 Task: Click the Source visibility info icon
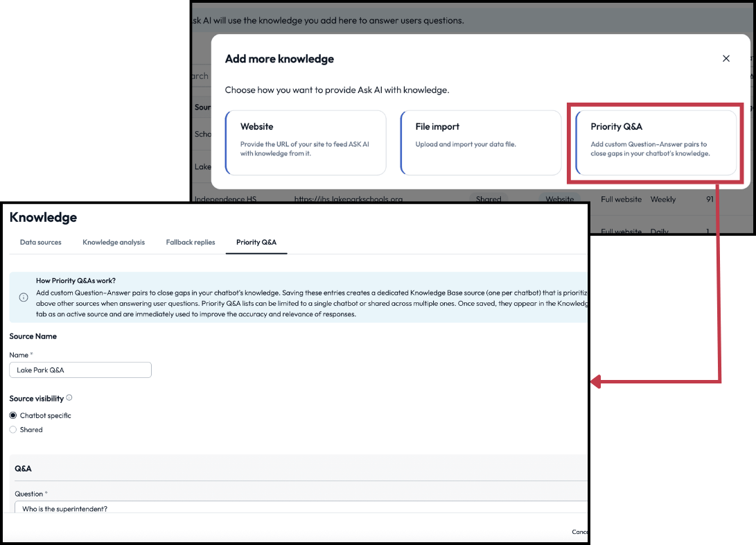click(69, 398)
